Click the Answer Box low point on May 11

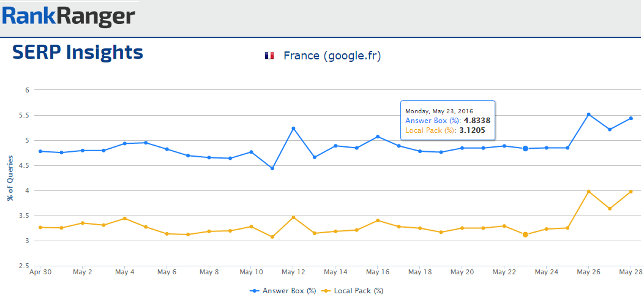(272, 168)
